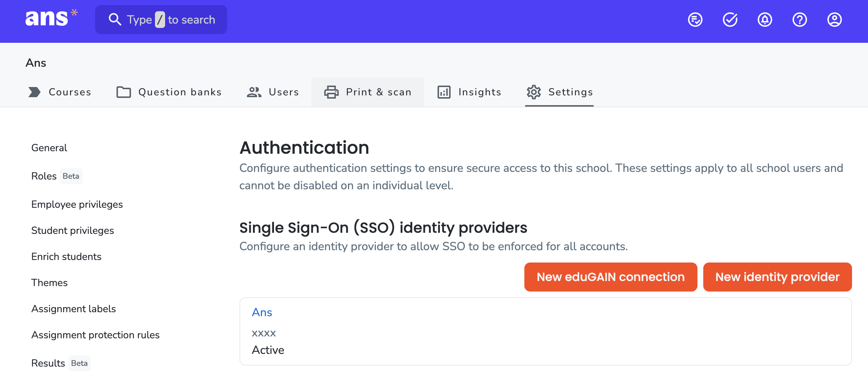Open notifications bell icon
This screenshot has width=868, height=380.
point(765,20)
